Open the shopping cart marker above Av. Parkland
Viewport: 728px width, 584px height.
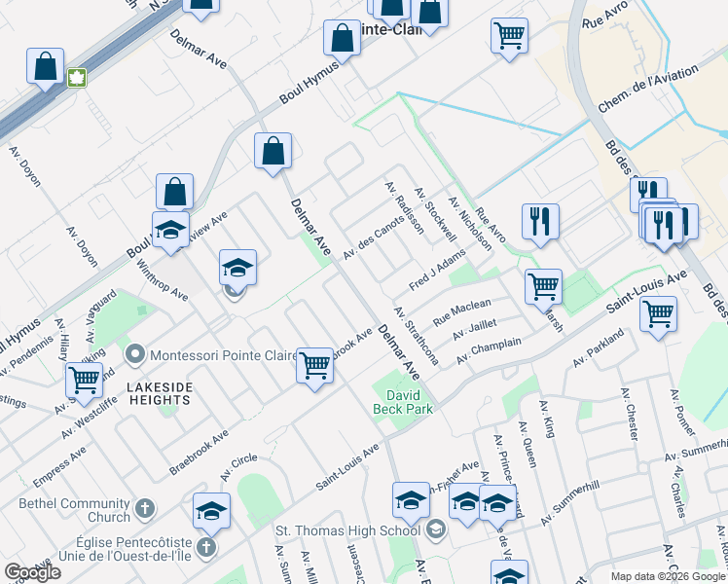658,316
